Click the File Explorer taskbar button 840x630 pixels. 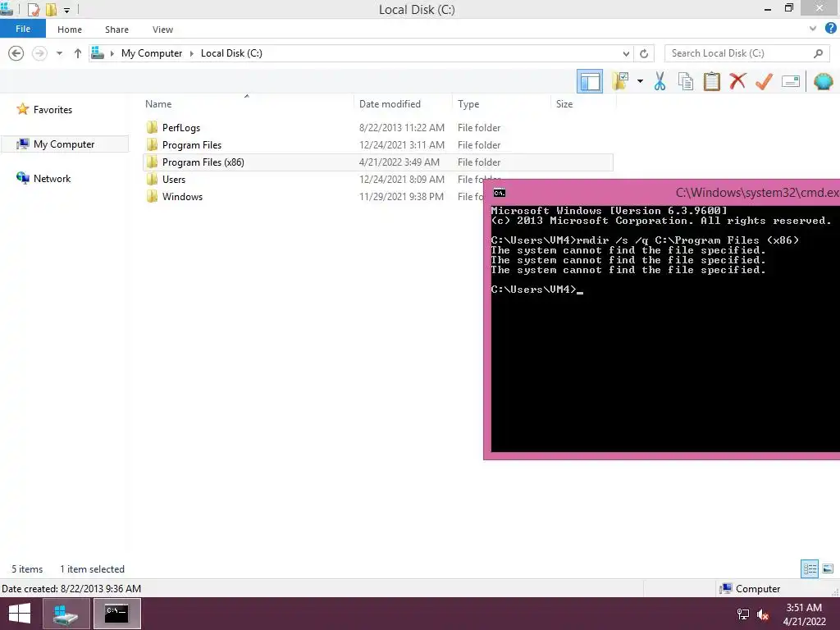pos(66,614)
